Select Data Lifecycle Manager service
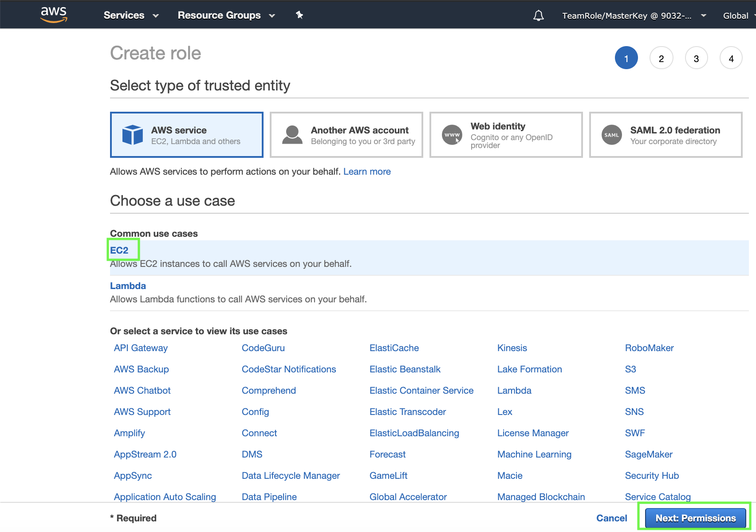 coord(291,476)
